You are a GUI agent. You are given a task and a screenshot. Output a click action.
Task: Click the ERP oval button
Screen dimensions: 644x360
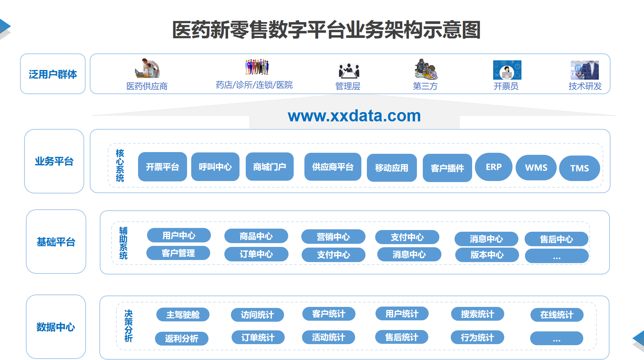coord(494,167)
